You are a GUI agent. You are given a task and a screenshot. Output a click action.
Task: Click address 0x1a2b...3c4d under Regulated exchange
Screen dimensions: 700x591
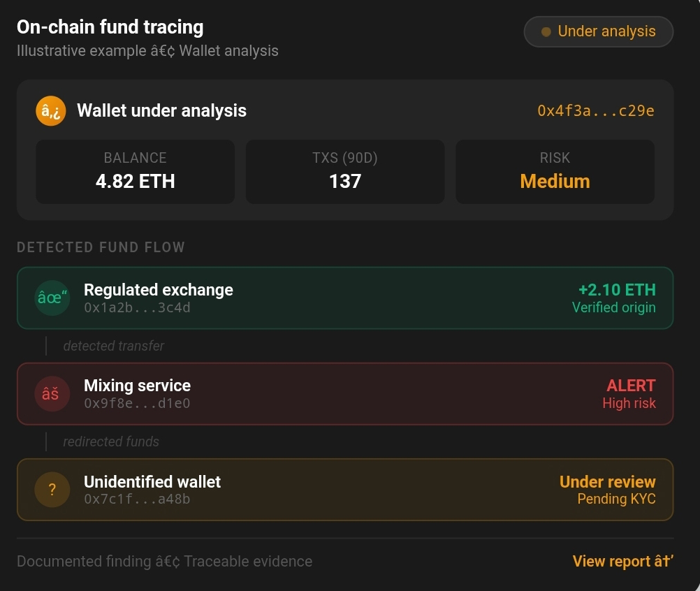tap(137, 308)
